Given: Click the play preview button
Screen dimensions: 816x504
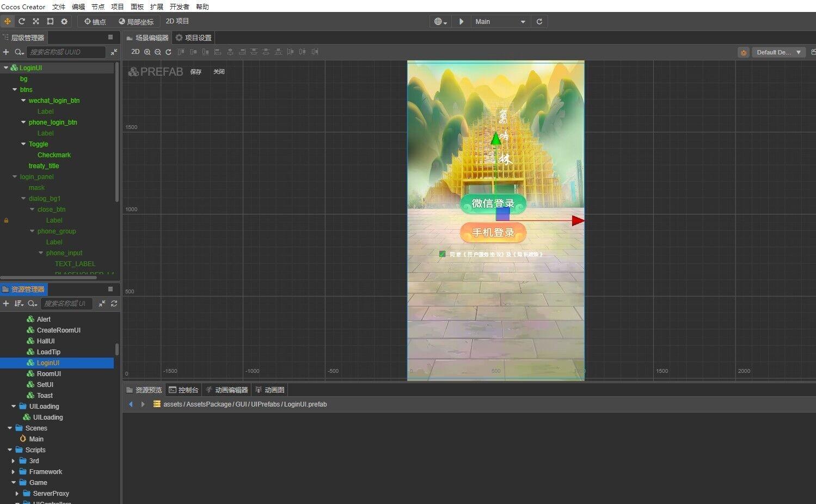Looking at the screenshot, I should coord(461,21).
